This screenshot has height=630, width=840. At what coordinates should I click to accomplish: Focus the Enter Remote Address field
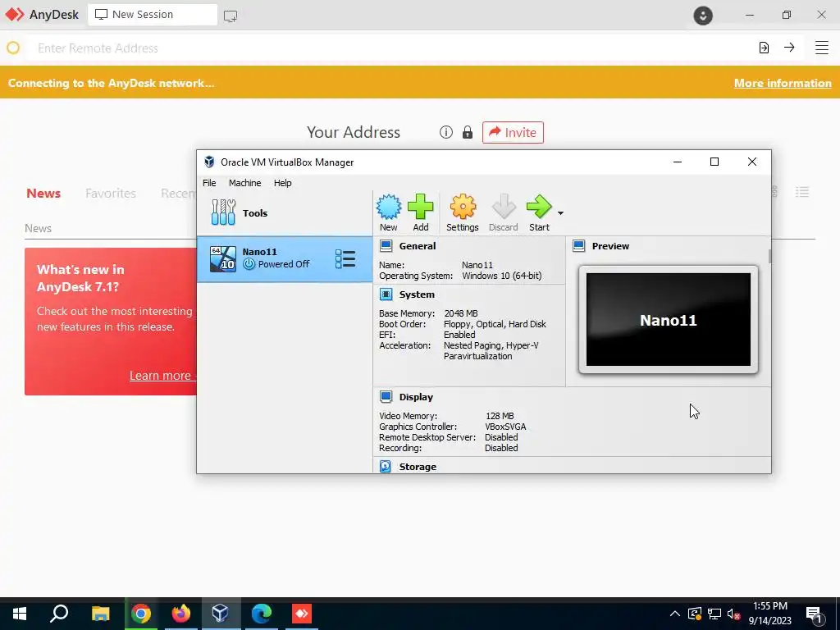391,48
